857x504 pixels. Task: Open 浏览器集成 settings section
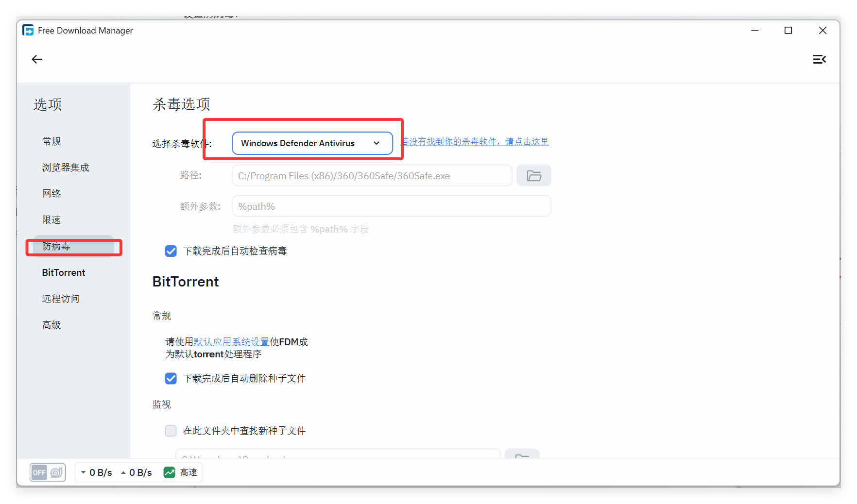pos(66,168)
